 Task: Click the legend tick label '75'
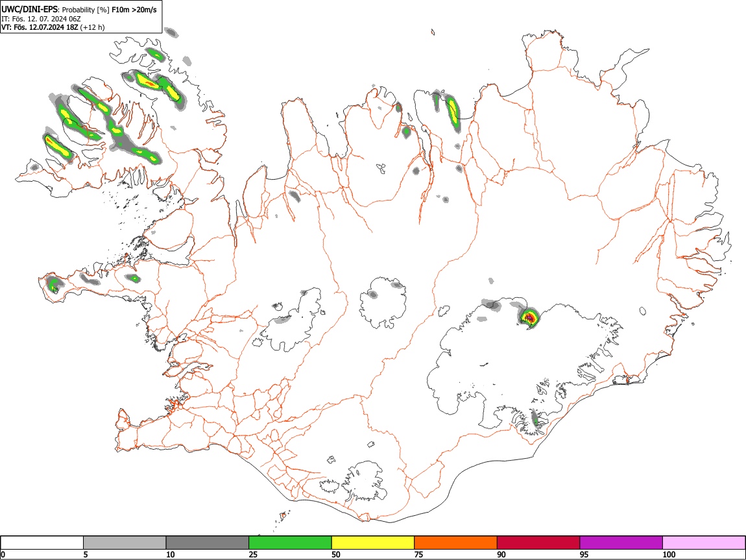tap(418, 555)
